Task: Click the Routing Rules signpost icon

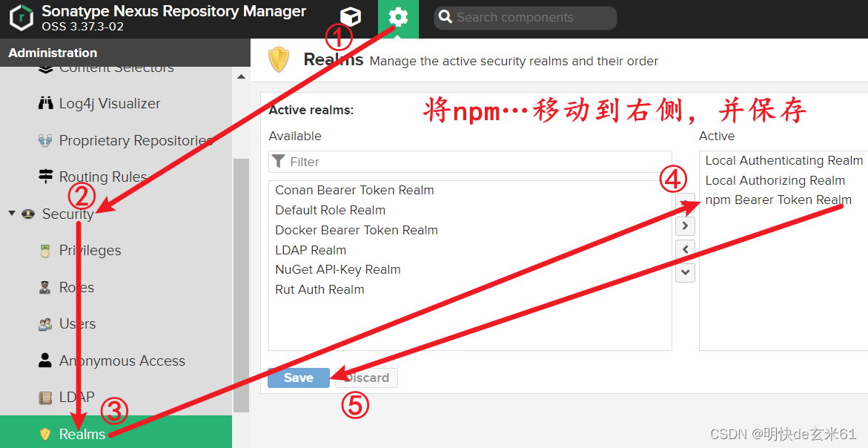Action: 45,177
